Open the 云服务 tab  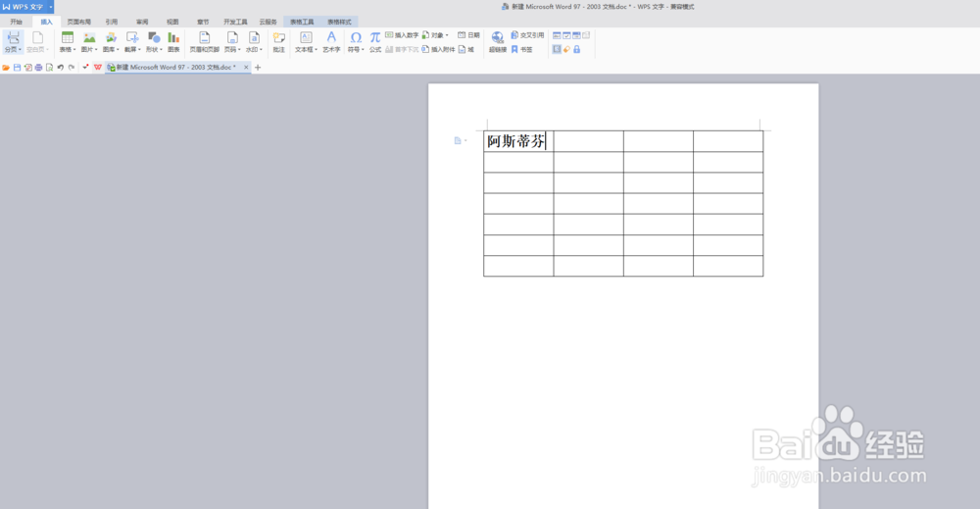coord(269,22)
